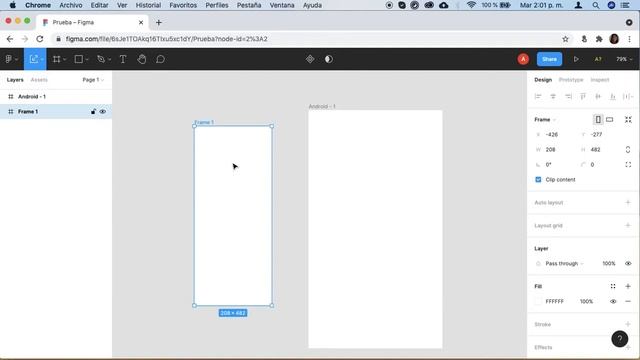640x360 pixels.
Task: Select the Rectangle shape tool
Action: [x=78, y=59]
